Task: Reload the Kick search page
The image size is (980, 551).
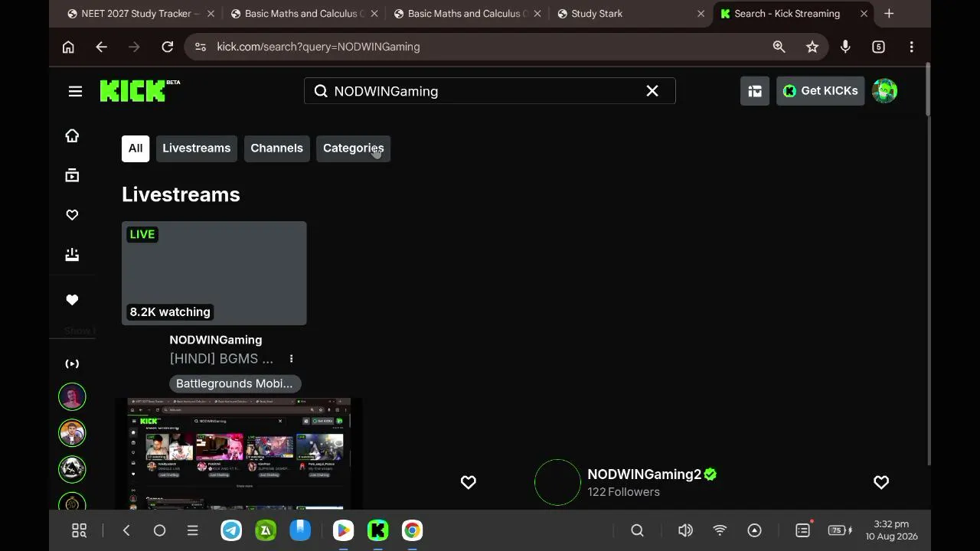Action: [x=167, y=47]
